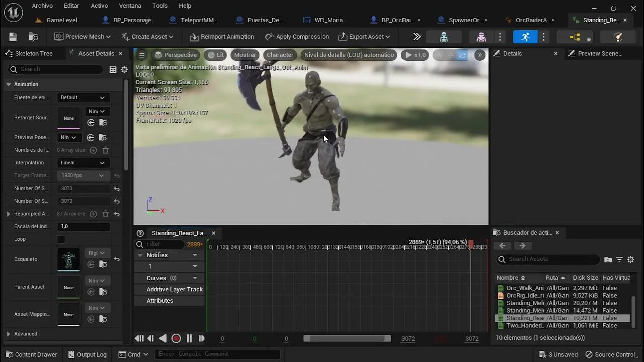Viewport: 644px width, 362px height.
Task: Click the Export Asset button
Action: (x=364, y=36)
